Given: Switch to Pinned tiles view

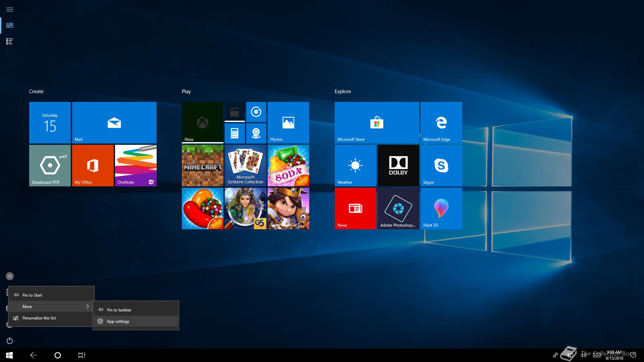Looking at the screenshot, I should coord(10,25).
